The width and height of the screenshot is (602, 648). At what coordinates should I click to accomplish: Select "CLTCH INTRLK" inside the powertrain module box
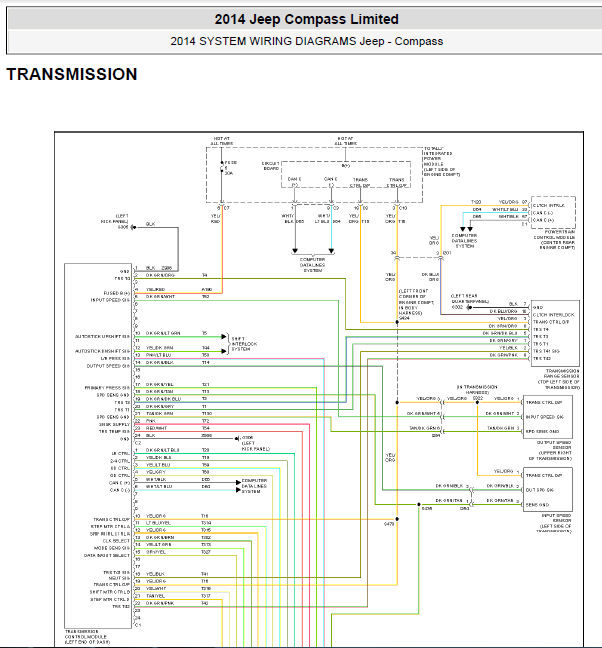[x=548, y=205]
